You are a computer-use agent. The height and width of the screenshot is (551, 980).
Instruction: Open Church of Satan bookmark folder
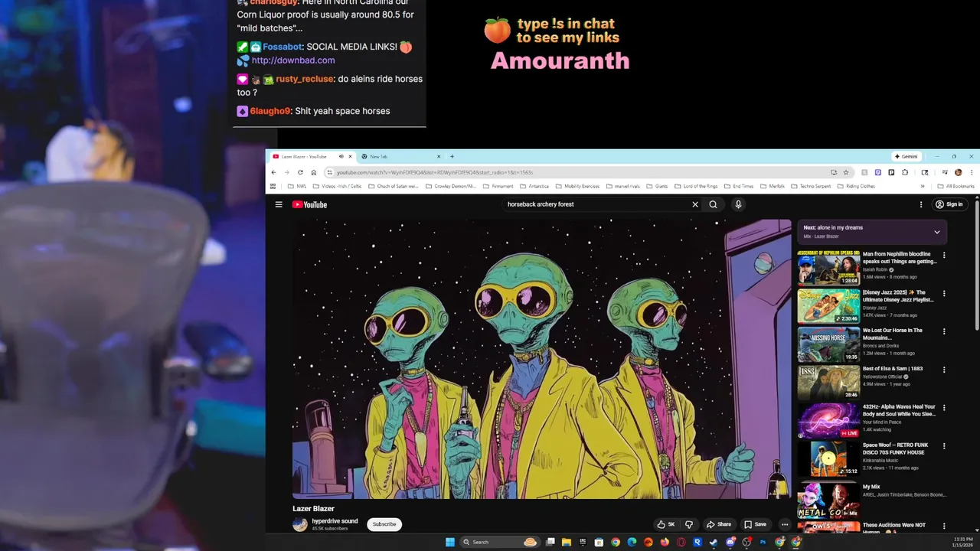[x=394, y=186]
